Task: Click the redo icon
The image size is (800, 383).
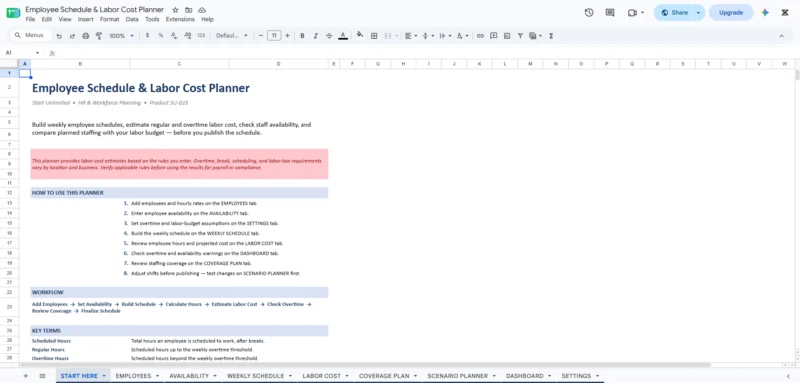Action: [x=72, y=36]
